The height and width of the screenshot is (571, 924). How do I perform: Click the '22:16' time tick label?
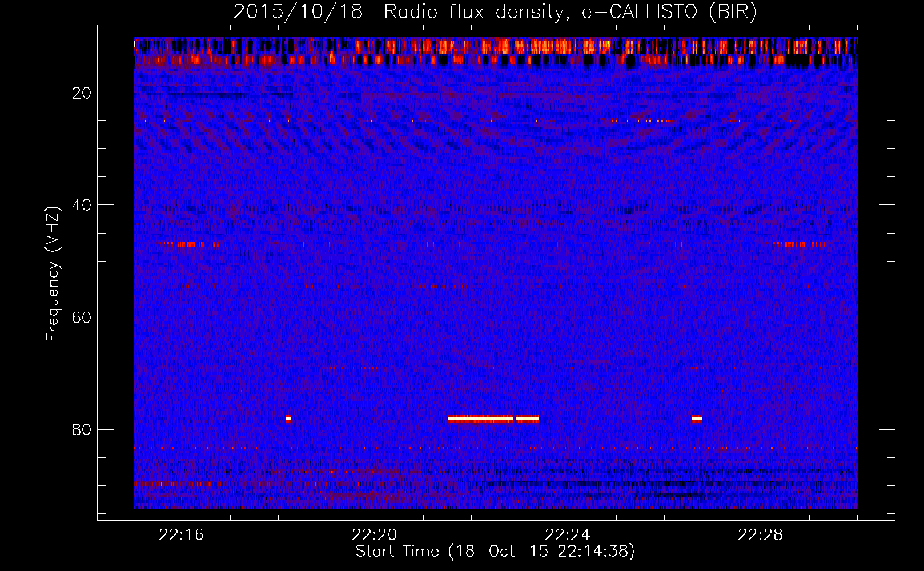pos(182,535)
